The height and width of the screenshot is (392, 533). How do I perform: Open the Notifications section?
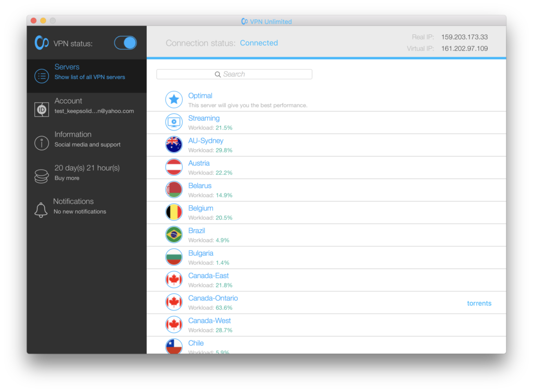tap(87, 210)
